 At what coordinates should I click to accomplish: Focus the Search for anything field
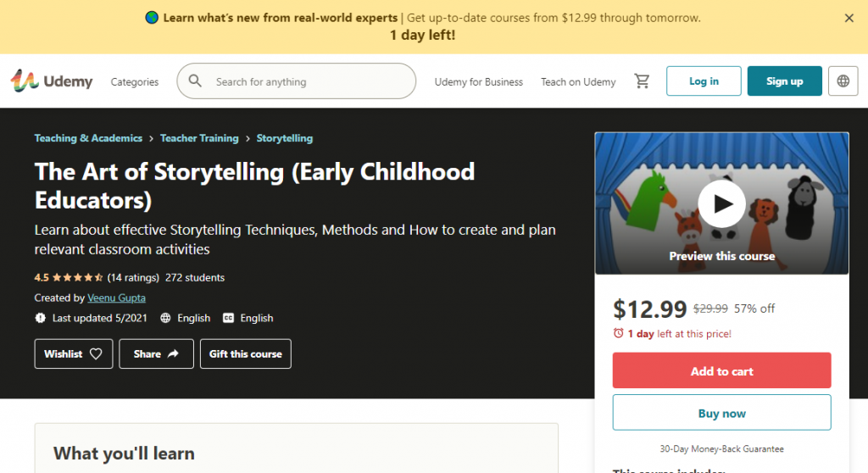309,82
